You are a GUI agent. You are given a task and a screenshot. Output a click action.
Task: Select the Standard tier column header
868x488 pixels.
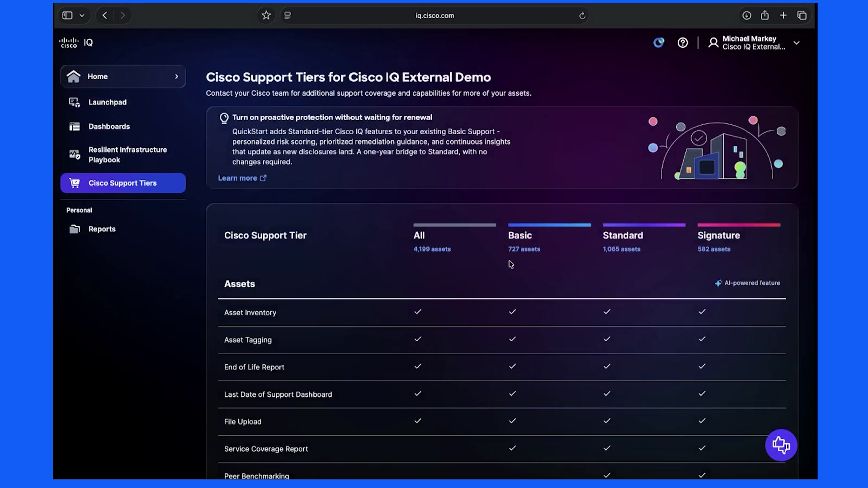click(623, 235)
